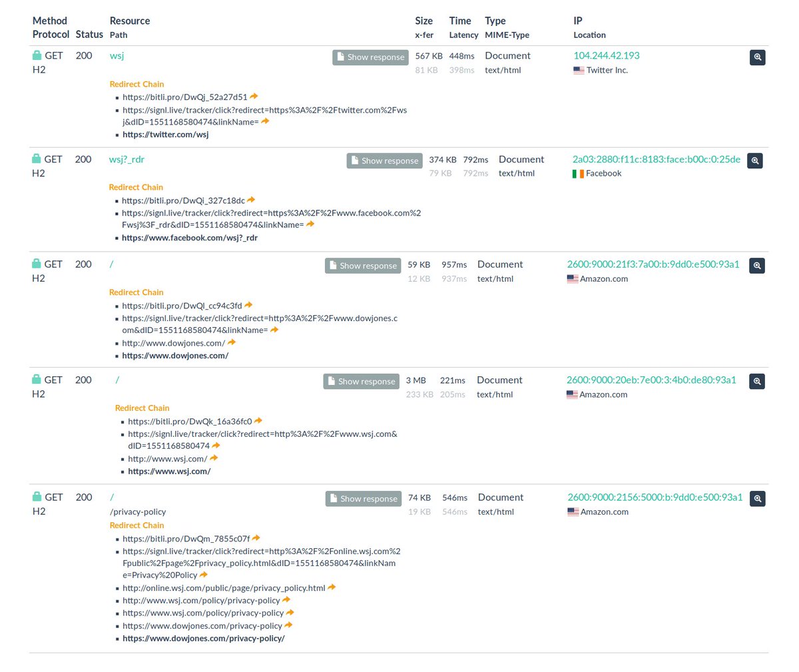The width and height of the screenshot is (799, 672).
Task: Show response for the 59 KB dowjones document
Action: (x=363, y=266)
